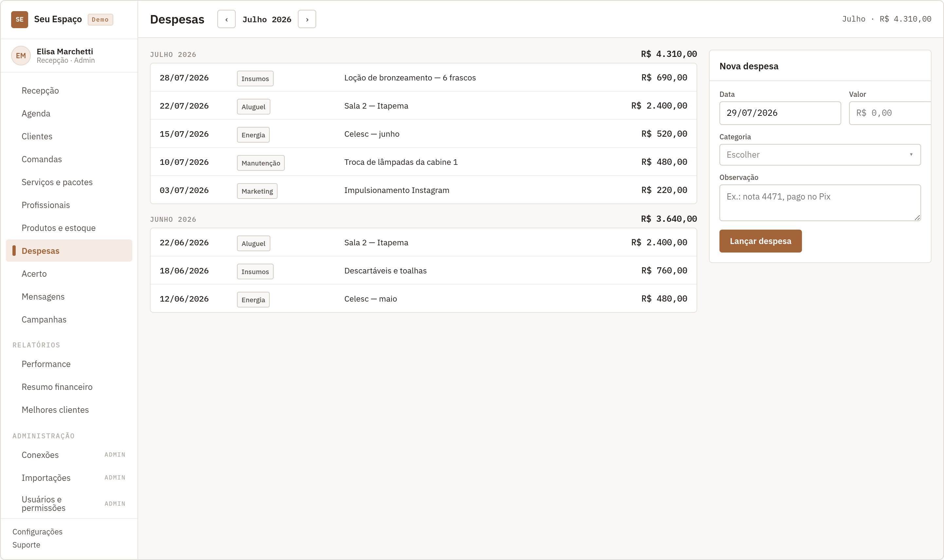
Task: Open Agenda in the sidebar
Action: click(69, 114)
